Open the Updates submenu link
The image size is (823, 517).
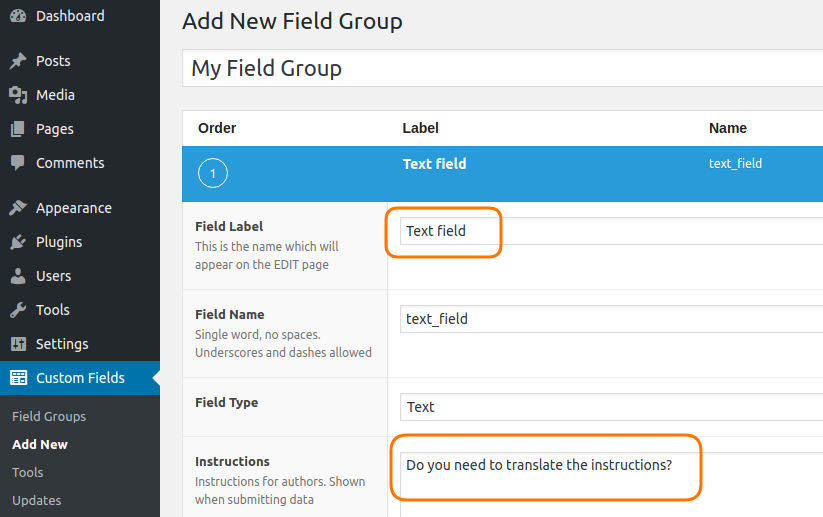[37, 501]
